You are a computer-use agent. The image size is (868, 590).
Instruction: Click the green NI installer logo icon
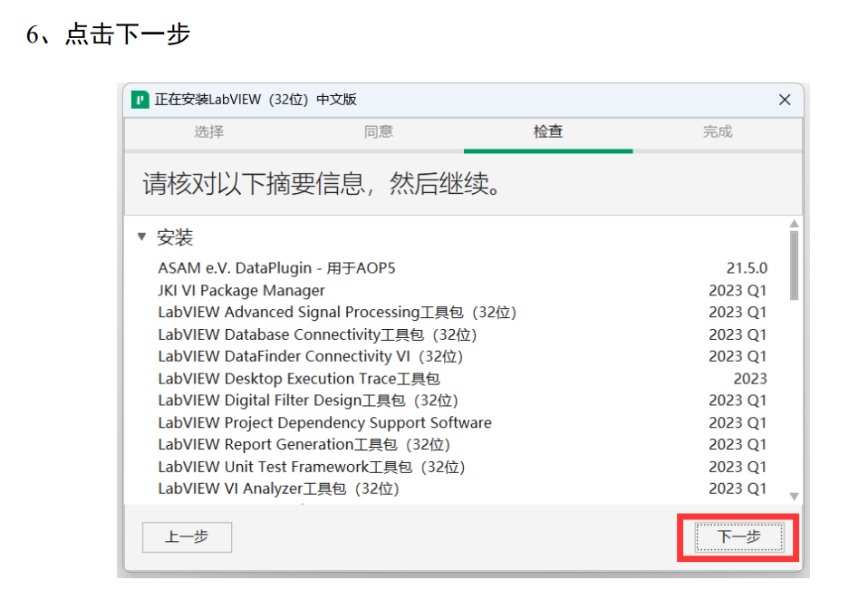140,100
